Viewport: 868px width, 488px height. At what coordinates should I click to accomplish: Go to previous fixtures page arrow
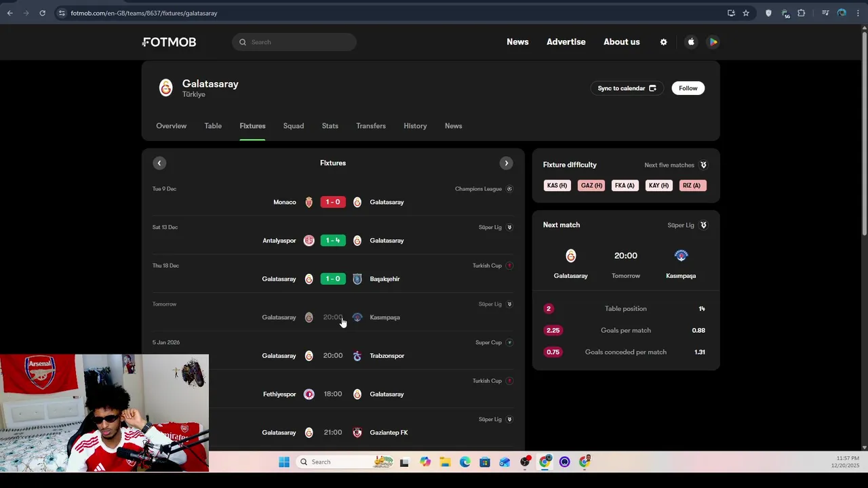[x=159, y=163]
